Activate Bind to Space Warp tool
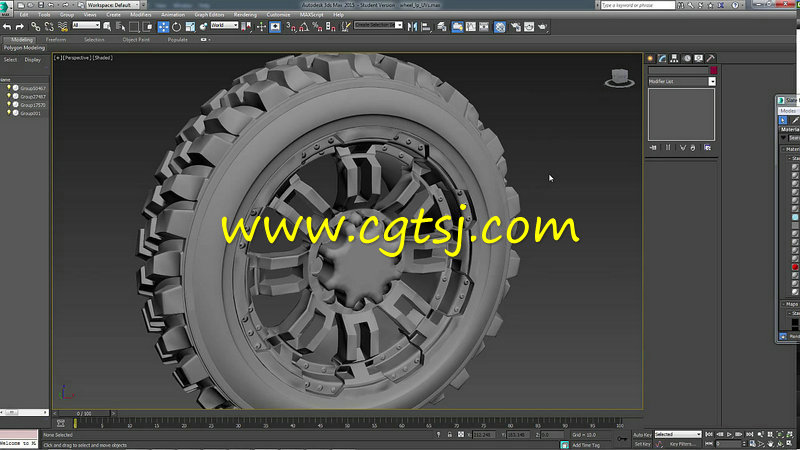The image size is (800, 450). [x=63, y=27]
